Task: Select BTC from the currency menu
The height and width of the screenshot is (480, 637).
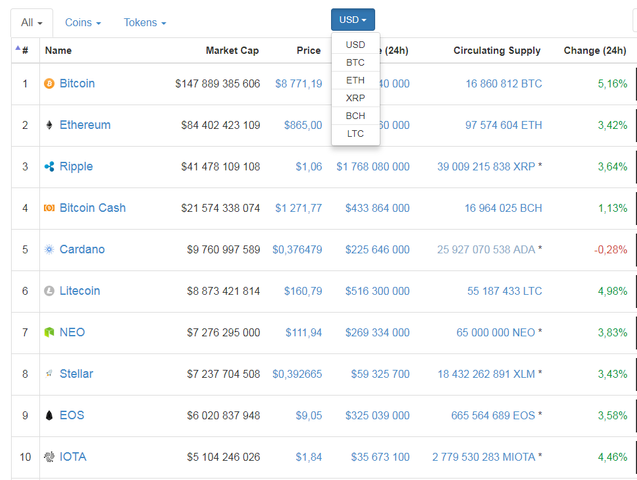Action: 355,62
